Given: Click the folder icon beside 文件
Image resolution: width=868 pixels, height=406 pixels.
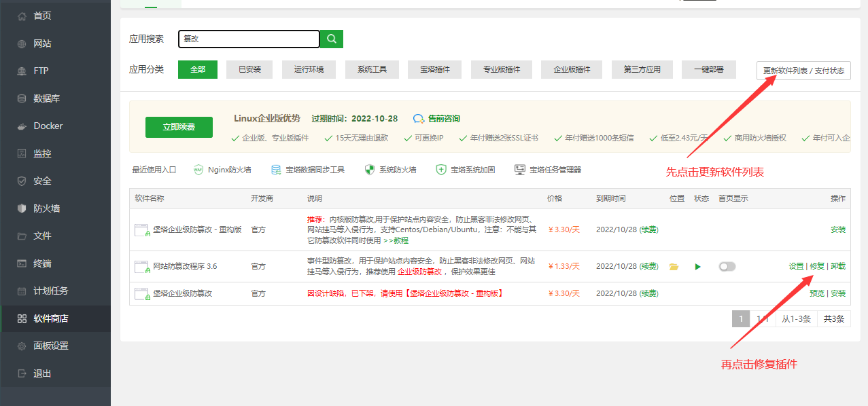Looking at the screenshot, I should pyautogui.click(x=22, y=236).
